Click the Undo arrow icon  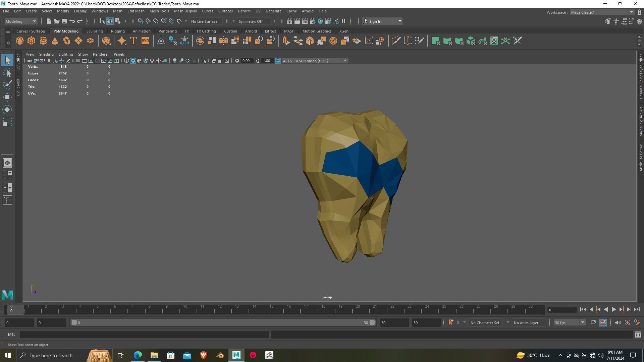click(72, 21)
